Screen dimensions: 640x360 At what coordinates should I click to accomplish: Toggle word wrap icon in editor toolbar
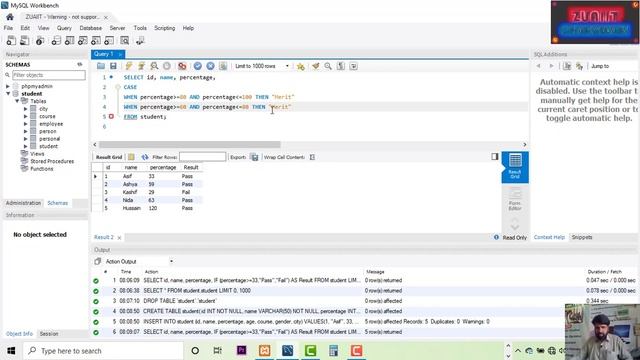tap(353, 66)
